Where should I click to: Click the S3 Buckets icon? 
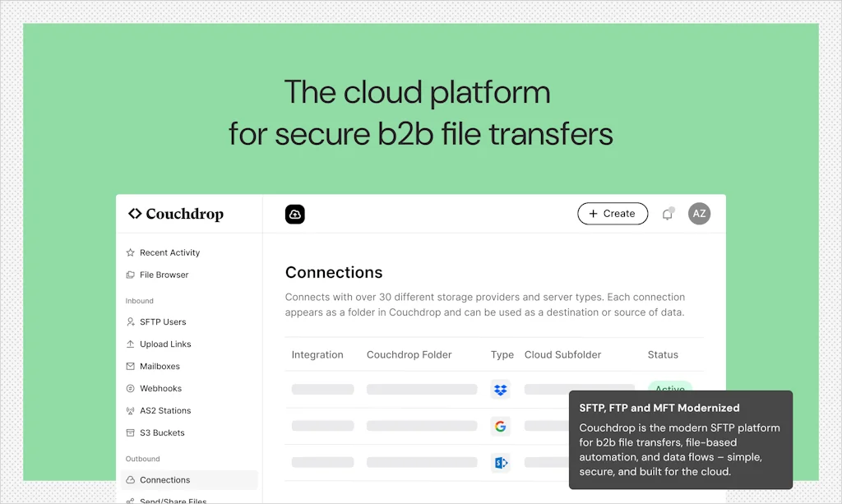pos(130,432)
